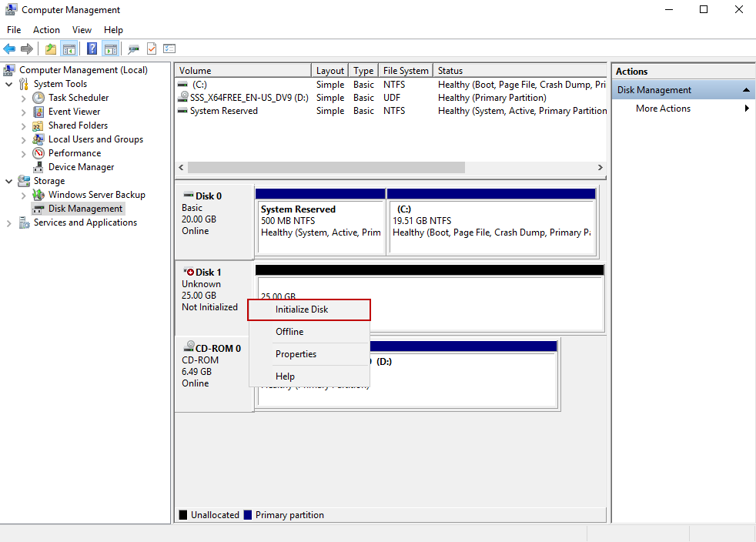The height and width of the screenshot is (542, 756).
Task: Sort by the Layout column header
Action: click(x=329, y=70)
